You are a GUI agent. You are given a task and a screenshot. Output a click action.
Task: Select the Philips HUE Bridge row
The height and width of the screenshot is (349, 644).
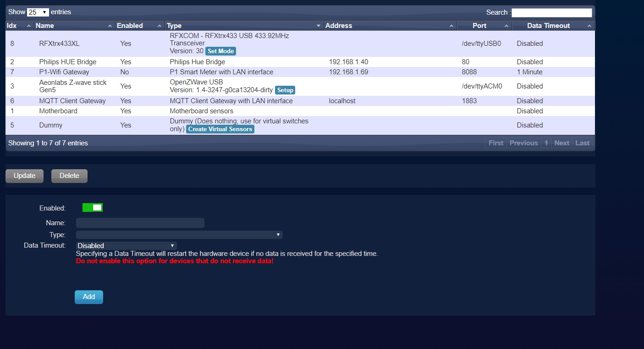tap(300, 62)
